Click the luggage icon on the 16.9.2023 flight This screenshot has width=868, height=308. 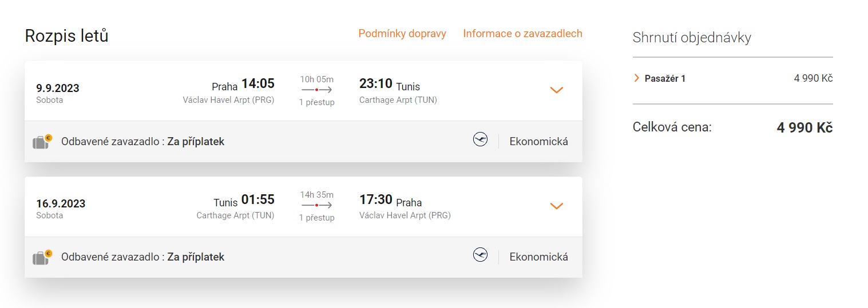(x=42, y=257)
